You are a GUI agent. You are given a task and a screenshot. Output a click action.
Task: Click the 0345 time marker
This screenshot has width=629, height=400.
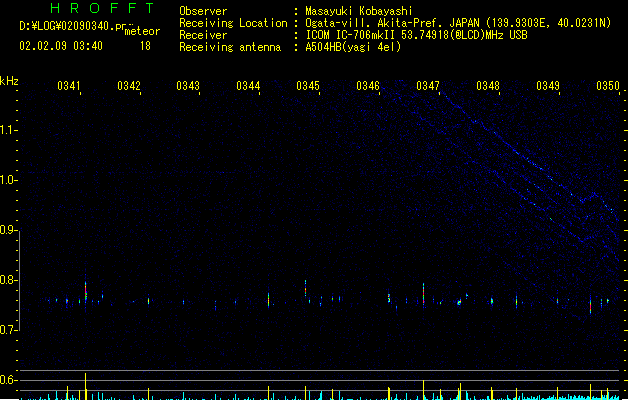[x=308, y=85]
